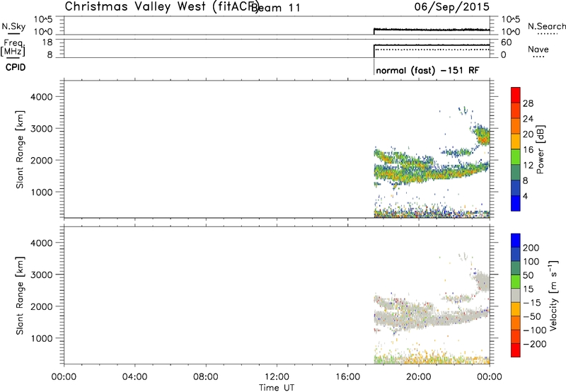Click the 'Slant Range [km]' label of velocity panel

click(20, 296)
